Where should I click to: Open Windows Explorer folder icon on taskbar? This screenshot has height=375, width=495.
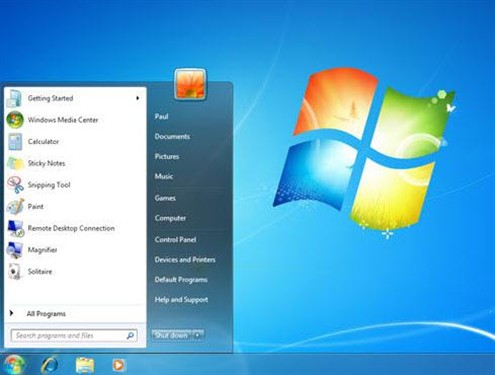click(x=85, y=365)
